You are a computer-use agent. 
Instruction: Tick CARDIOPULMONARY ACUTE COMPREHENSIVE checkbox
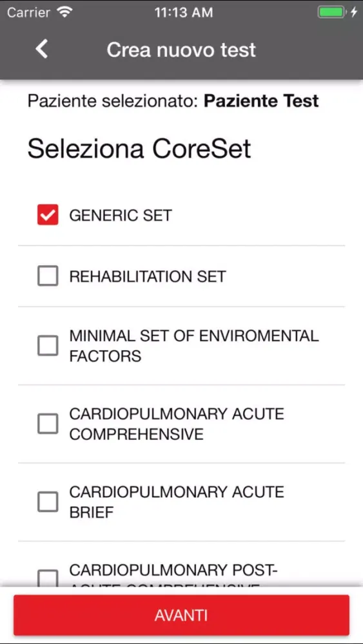coord(48,424)
